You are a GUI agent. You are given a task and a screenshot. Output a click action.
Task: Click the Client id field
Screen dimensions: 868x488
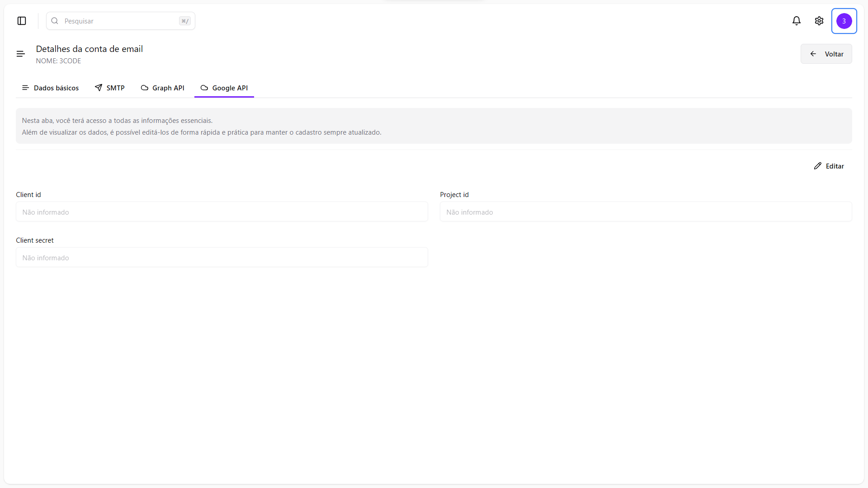click(222, 212)
